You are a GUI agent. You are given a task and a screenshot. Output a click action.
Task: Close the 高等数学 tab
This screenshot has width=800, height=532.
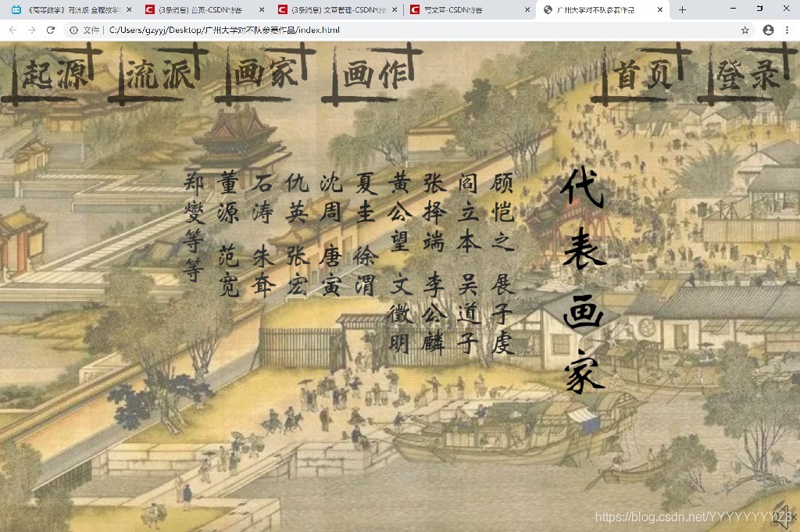129,9
